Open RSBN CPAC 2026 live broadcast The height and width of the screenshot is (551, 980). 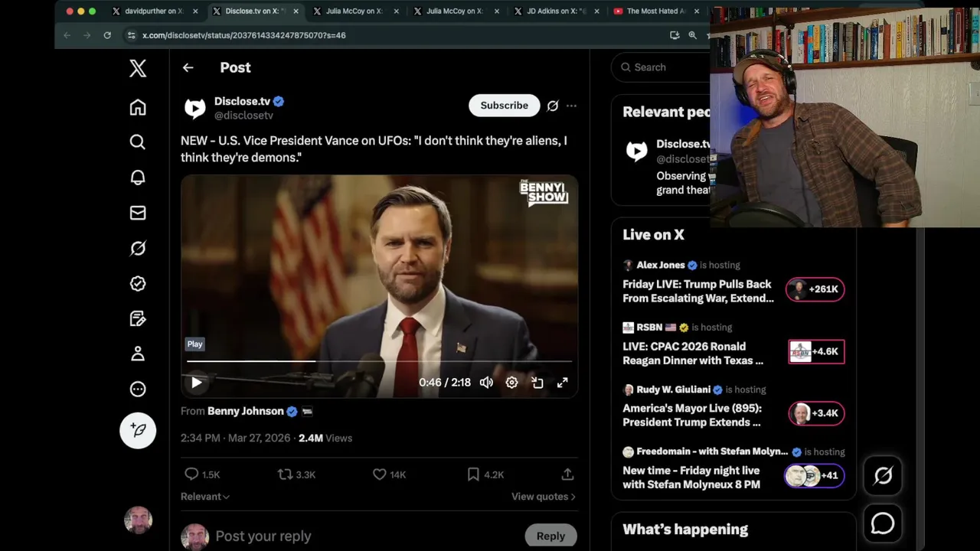click(693, 353)
